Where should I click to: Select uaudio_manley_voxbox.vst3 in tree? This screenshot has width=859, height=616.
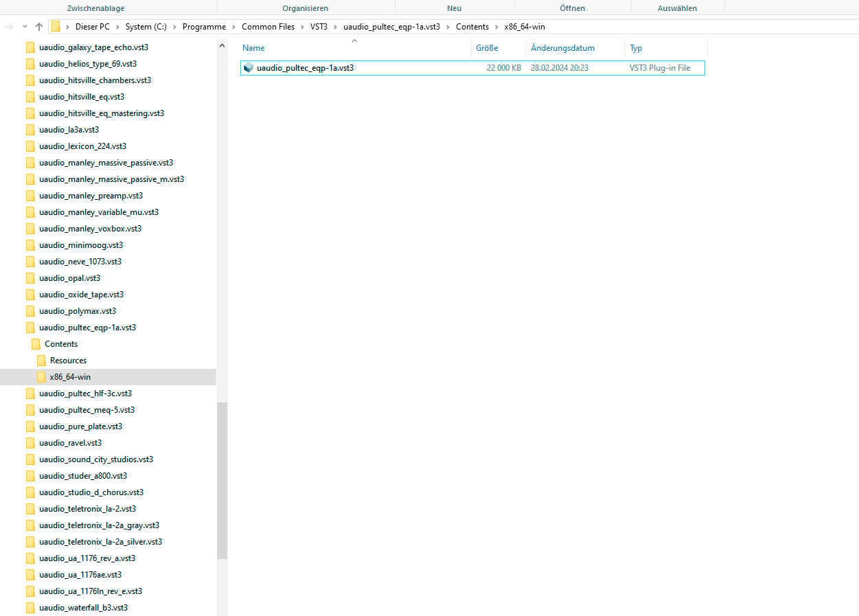(x=90, y=229)
